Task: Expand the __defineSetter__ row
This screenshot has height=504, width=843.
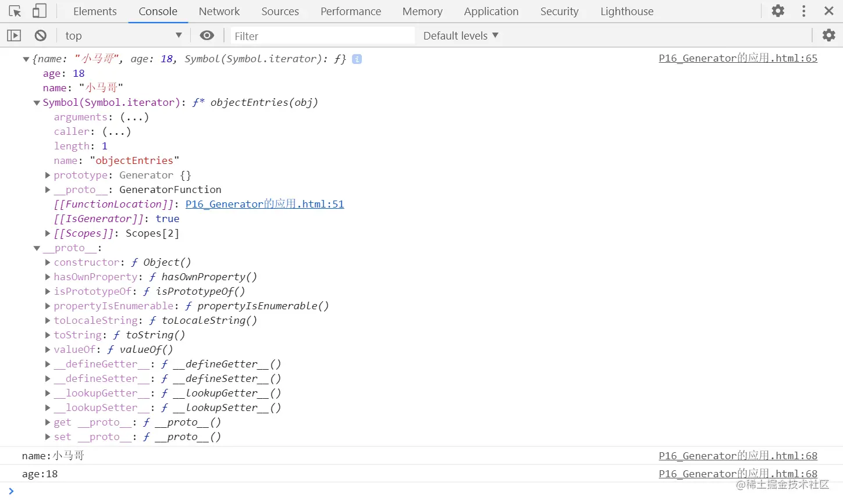Action: click(x=48, y=378)
